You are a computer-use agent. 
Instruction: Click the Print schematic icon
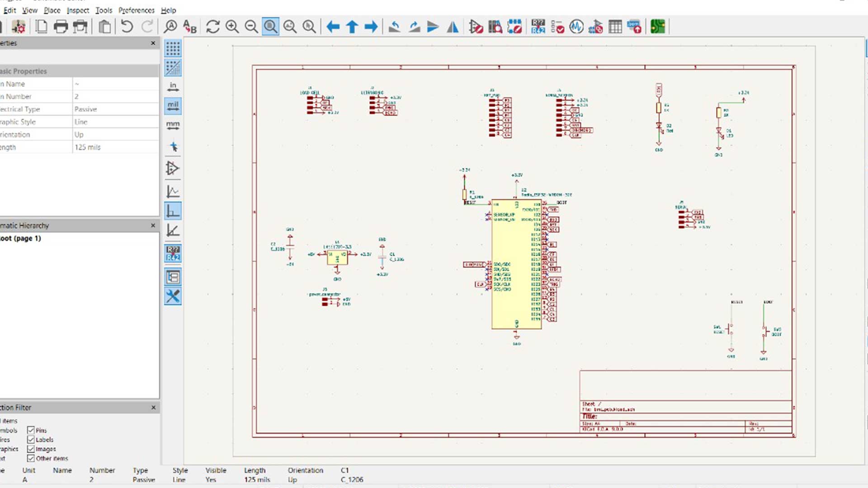[x=61, y=27]
